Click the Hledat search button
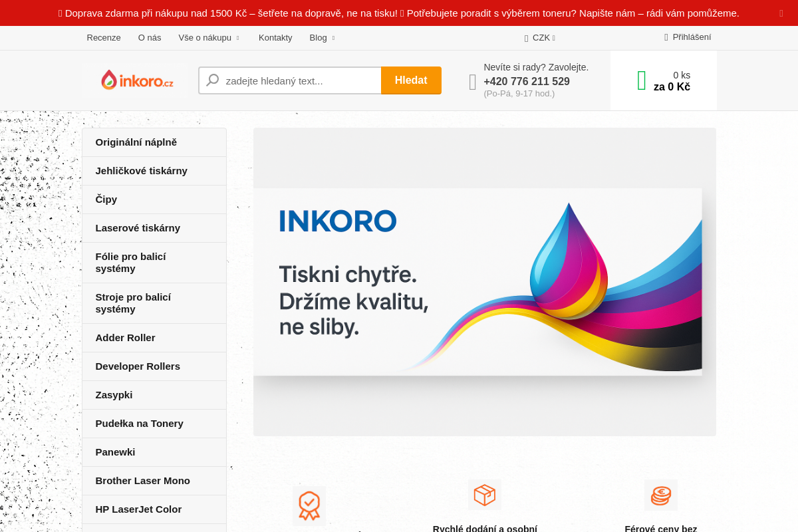 411,80
